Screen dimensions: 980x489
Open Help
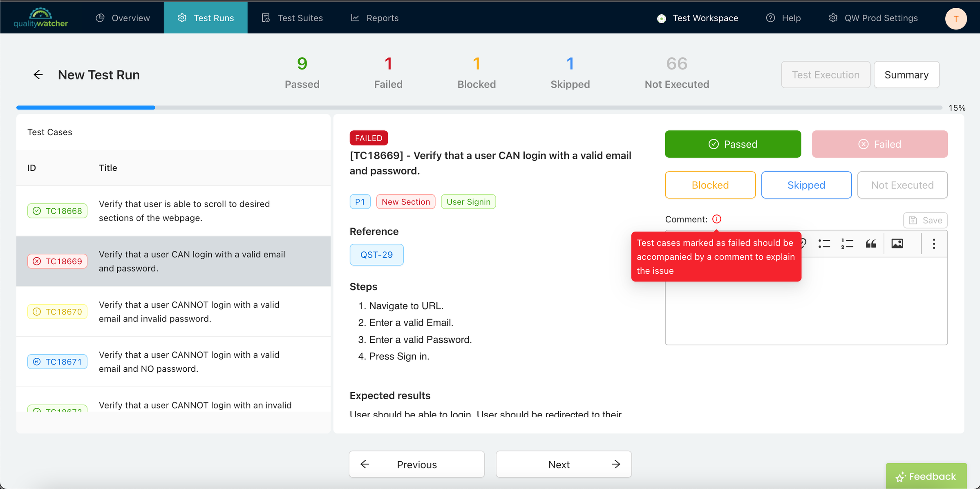coord(783,18)
